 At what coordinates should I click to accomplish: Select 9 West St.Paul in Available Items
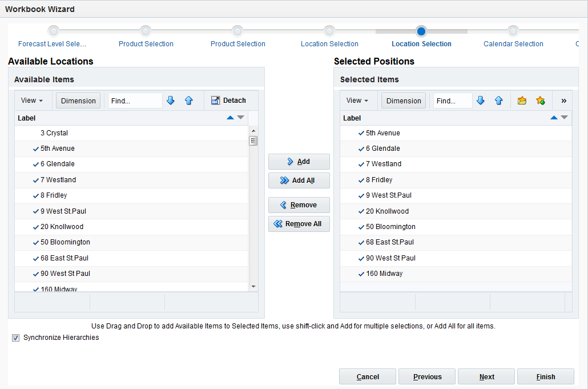pyautogui.click(x=131, y=211)
